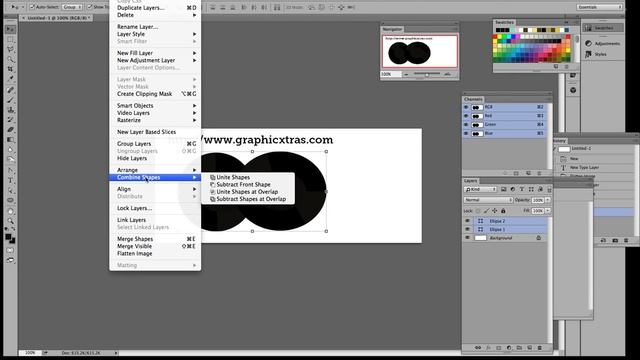Toggle Green channel visibility eye
640x360 pixels.
pos(466,124)
